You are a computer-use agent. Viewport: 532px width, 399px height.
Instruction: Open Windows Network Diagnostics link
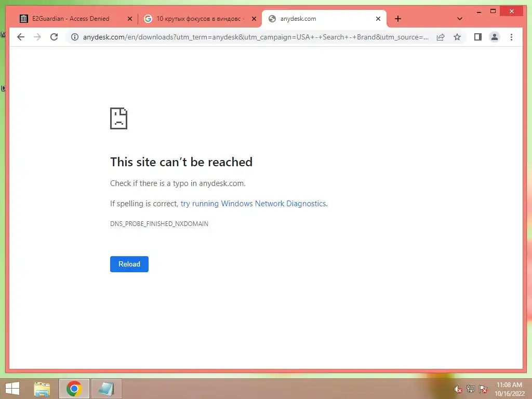[254, 204]
